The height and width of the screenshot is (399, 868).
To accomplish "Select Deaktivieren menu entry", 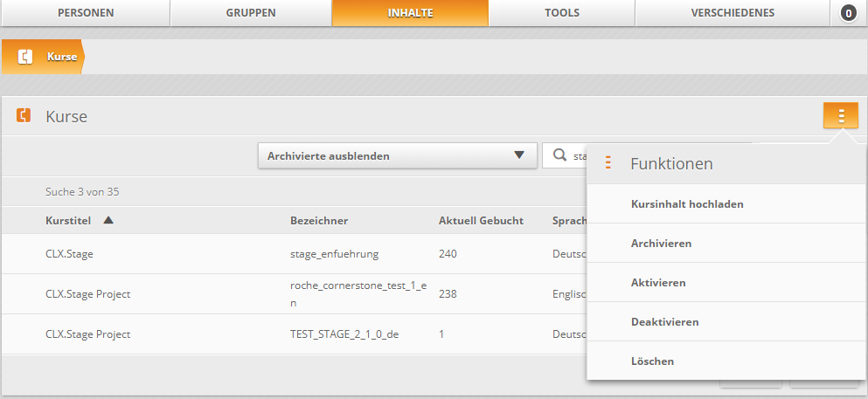I will (664, 322).
